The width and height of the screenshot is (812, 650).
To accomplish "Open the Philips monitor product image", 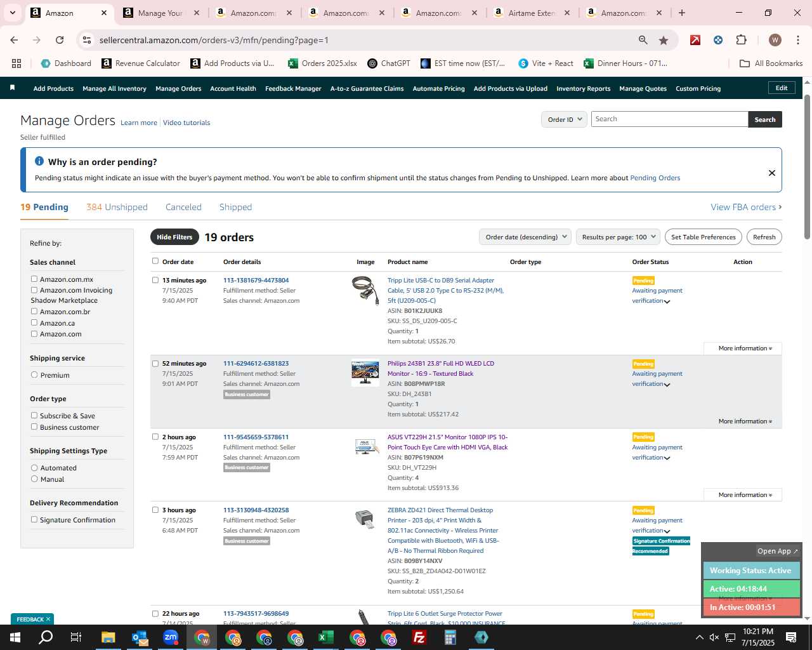I will 365,373.
